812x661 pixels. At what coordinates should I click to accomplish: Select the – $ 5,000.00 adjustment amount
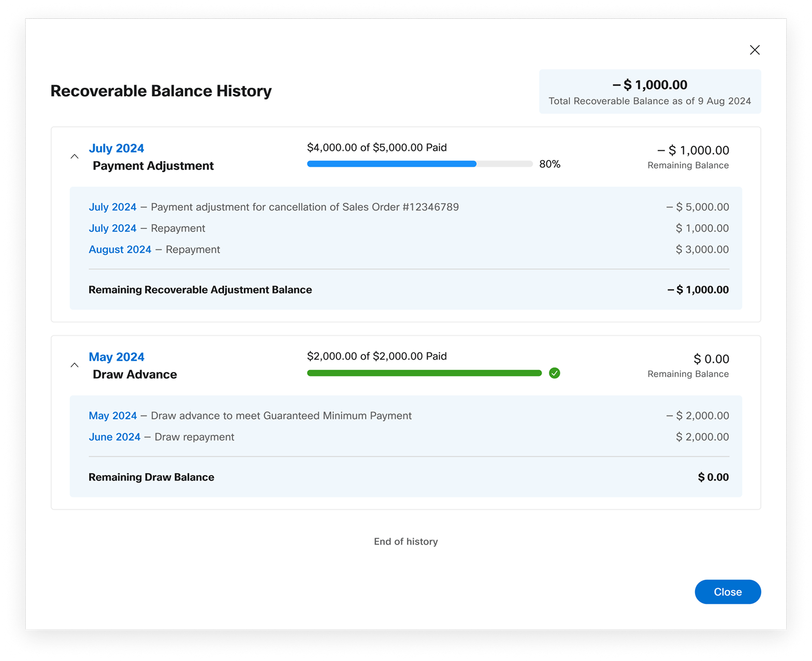pyautogui.click(x=698, y=207)
